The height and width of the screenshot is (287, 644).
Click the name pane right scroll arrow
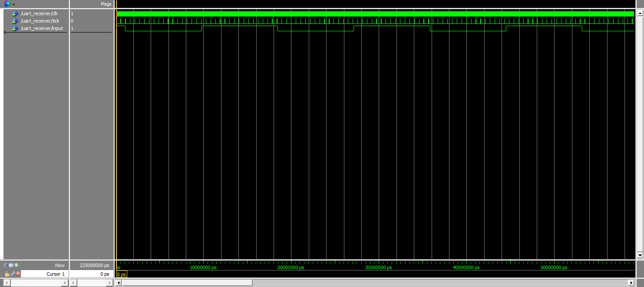66,283
